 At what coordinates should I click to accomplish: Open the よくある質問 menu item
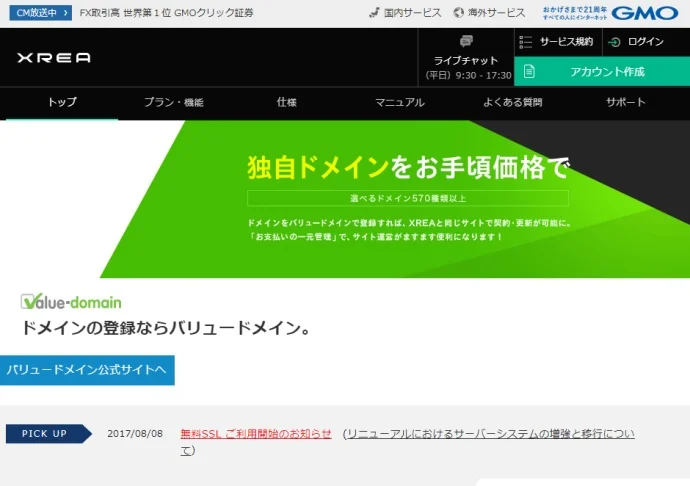(x=512, y=103)
